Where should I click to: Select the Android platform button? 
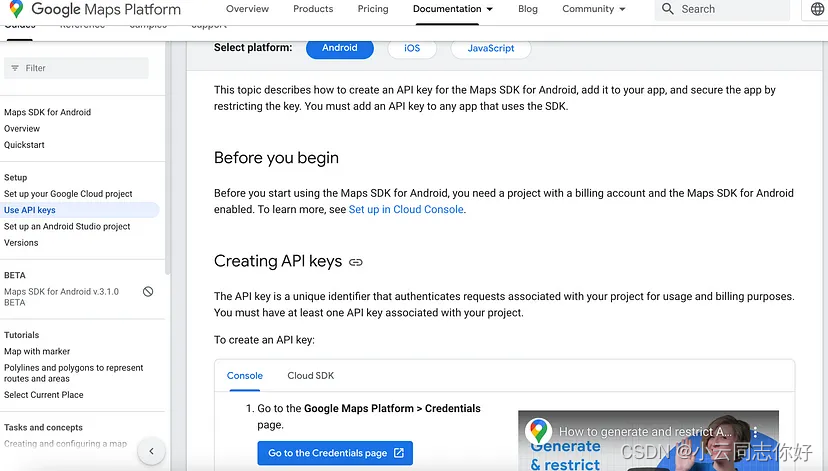tap(340, 48)
